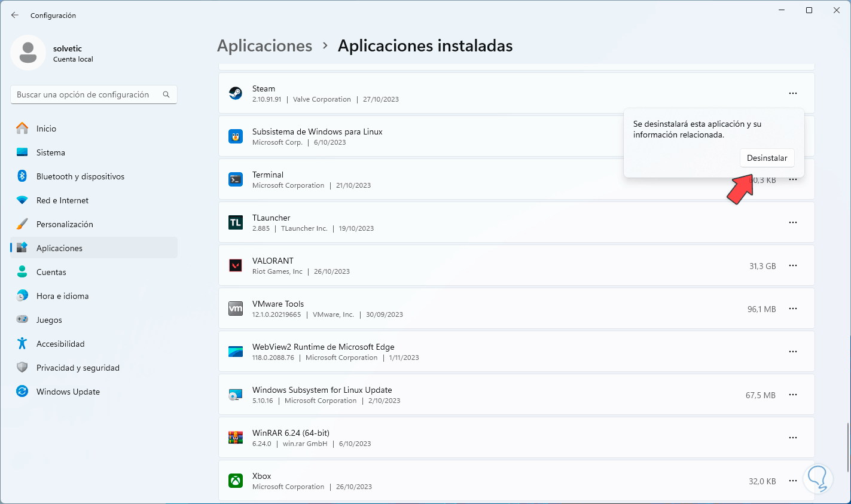Click the Xbox size 32,0 KB
The image size is (851, 504).
pyautogui.click(x=762, y=481)
